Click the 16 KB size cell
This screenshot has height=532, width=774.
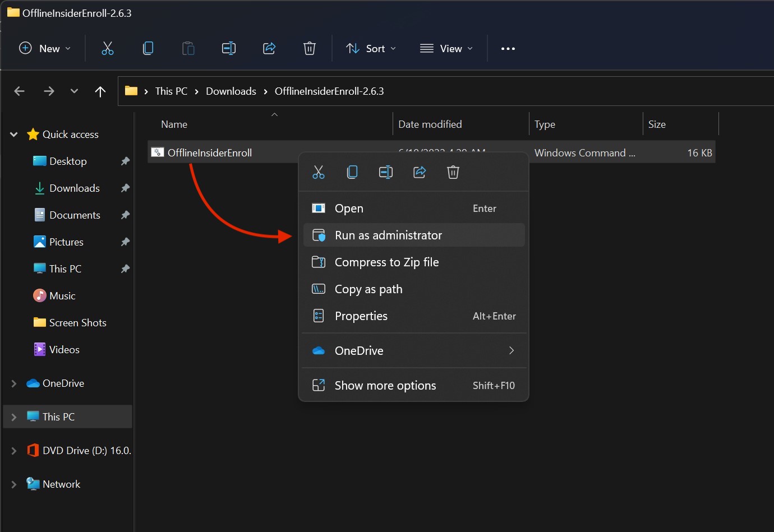(x=699, y=152)
